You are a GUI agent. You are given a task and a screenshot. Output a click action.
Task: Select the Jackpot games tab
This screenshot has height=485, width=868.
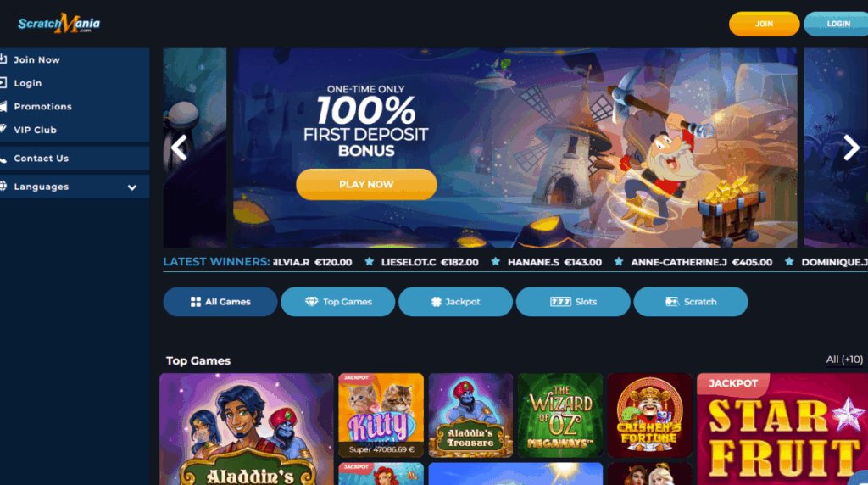coord(455,302)
